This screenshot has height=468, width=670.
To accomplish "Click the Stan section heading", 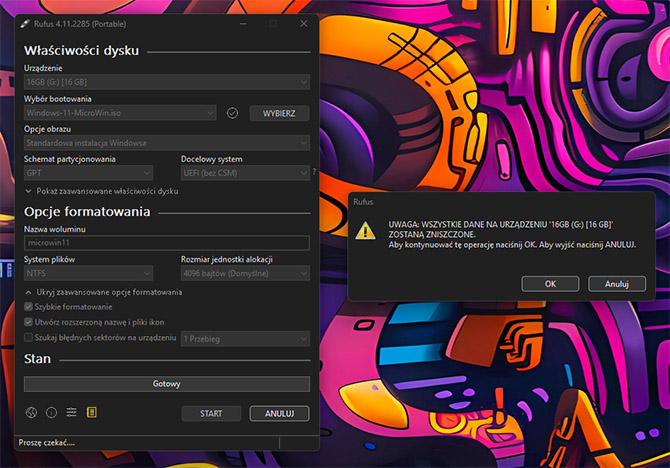I will click(x=37, y=359).
